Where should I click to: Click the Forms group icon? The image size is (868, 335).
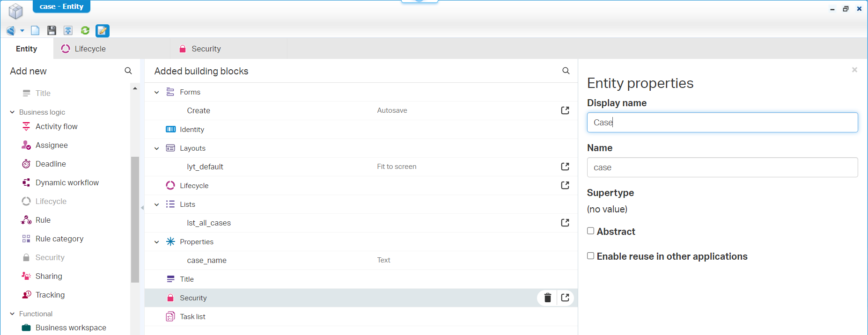(x=170, y=92)
